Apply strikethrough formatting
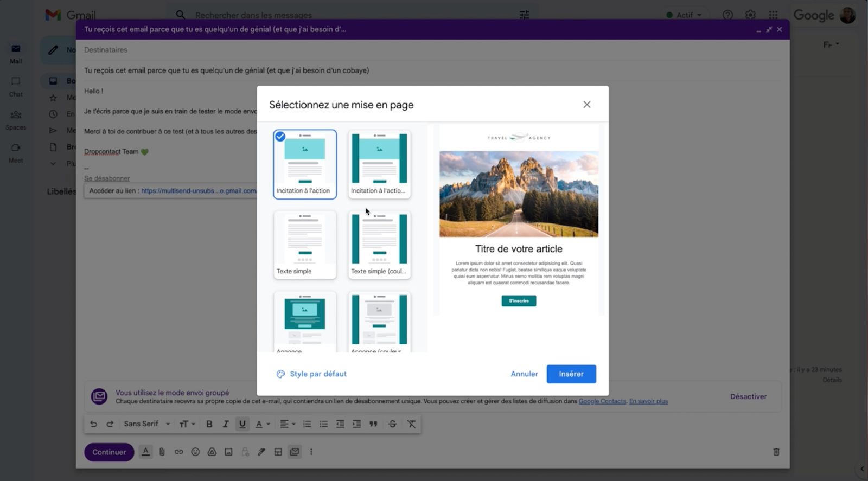Screen dimensions: 868x481 point(392,424)
